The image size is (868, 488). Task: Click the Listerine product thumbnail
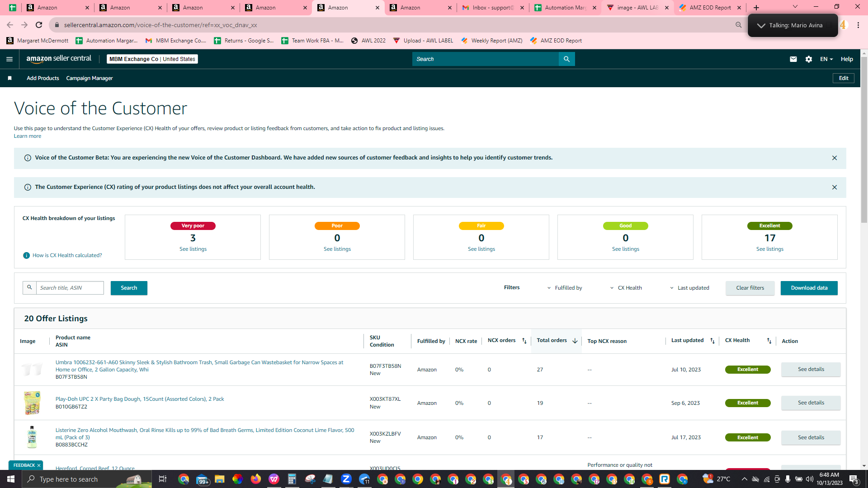[x=32, y=437]
